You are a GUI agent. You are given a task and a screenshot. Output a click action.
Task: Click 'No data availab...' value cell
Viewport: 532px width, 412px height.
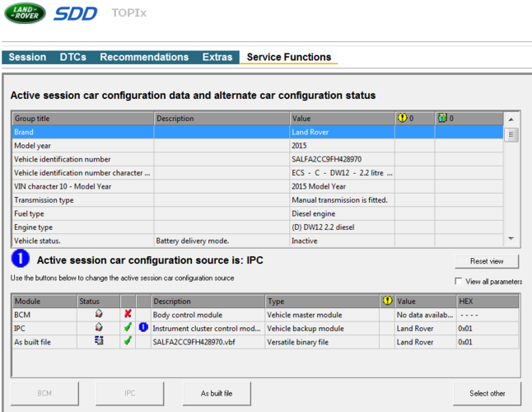[425, 315]
